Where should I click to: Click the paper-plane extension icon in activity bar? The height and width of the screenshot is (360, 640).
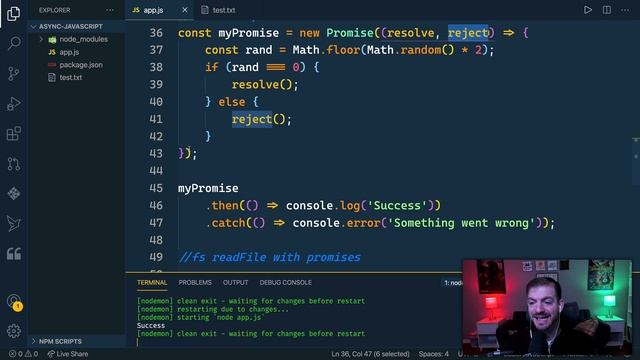tap(13, 224)
